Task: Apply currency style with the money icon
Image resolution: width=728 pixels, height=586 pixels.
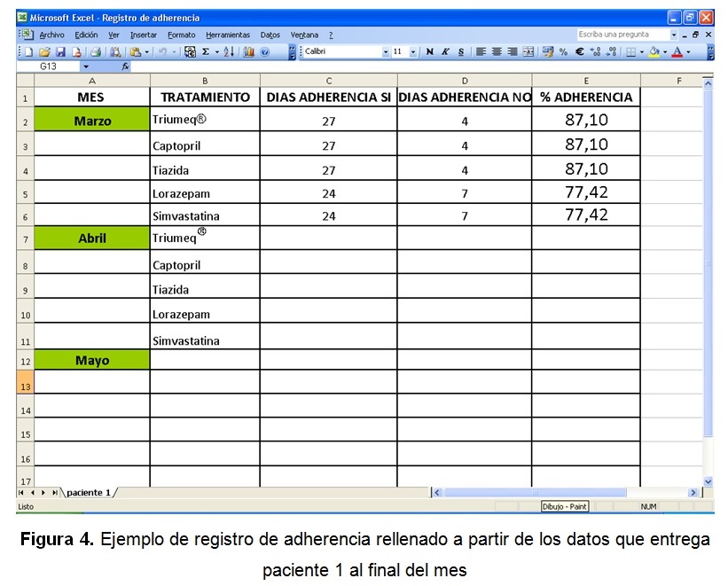Action: [x=548, y=51]
